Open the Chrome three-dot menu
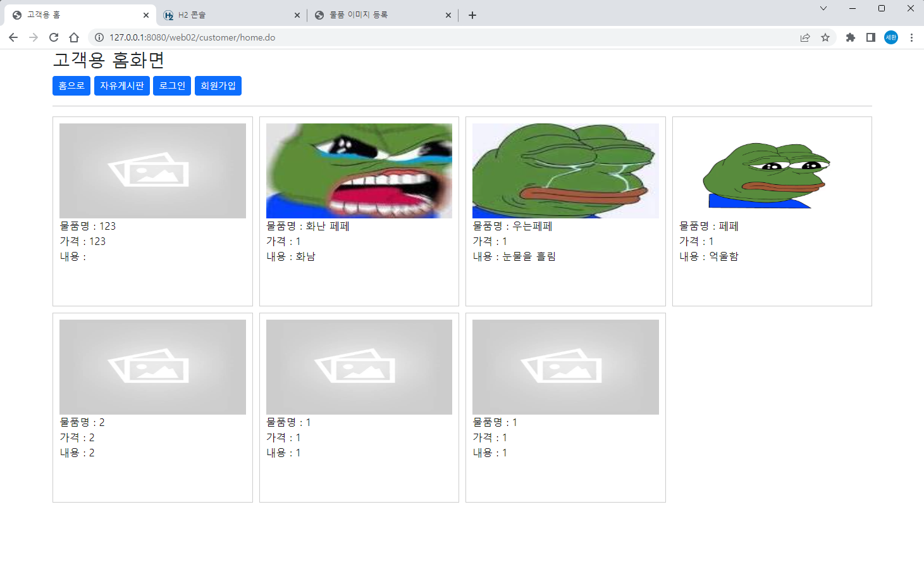This screenshot has width=924, height=564. (911, 37)
